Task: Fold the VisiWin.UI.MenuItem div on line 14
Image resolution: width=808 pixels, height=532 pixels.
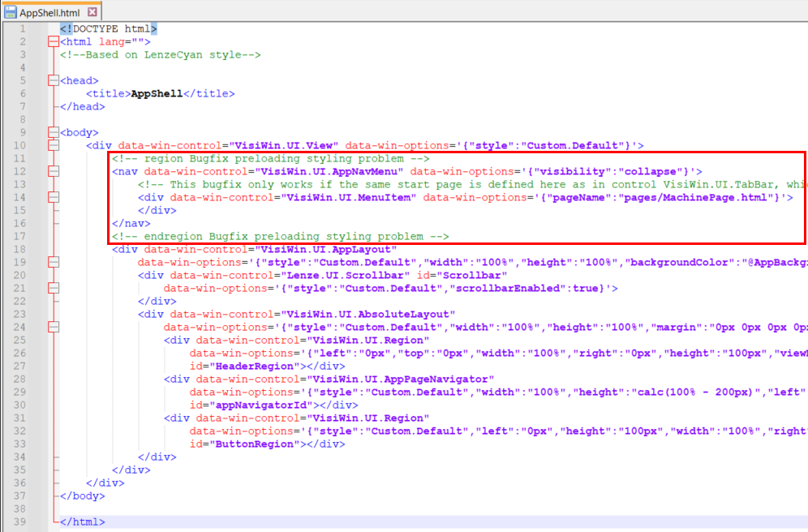Action: (54, 198)
